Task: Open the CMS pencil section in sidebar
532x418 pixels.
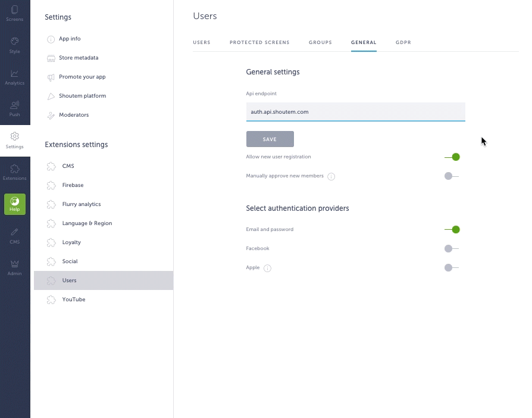Action: (15, 235)
